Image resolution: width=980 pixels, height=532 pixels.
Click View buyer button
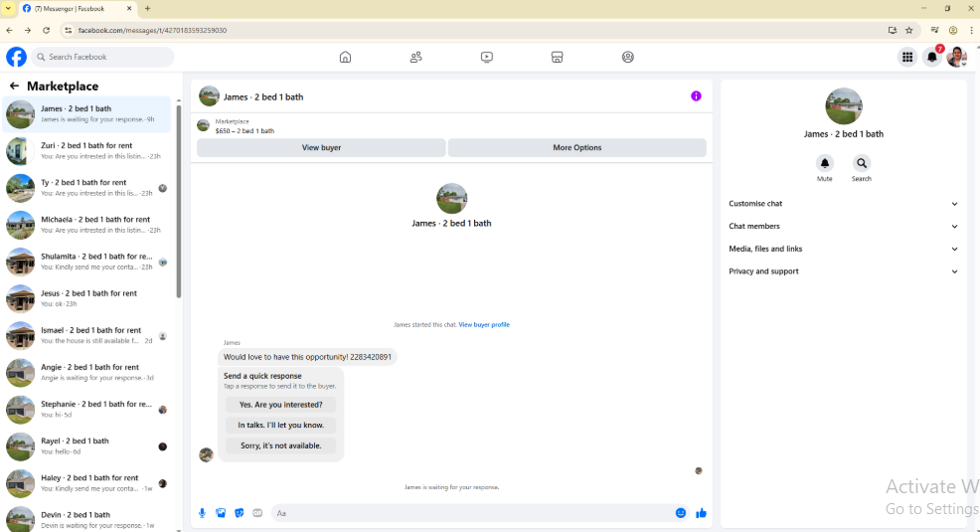click(321, 147)
